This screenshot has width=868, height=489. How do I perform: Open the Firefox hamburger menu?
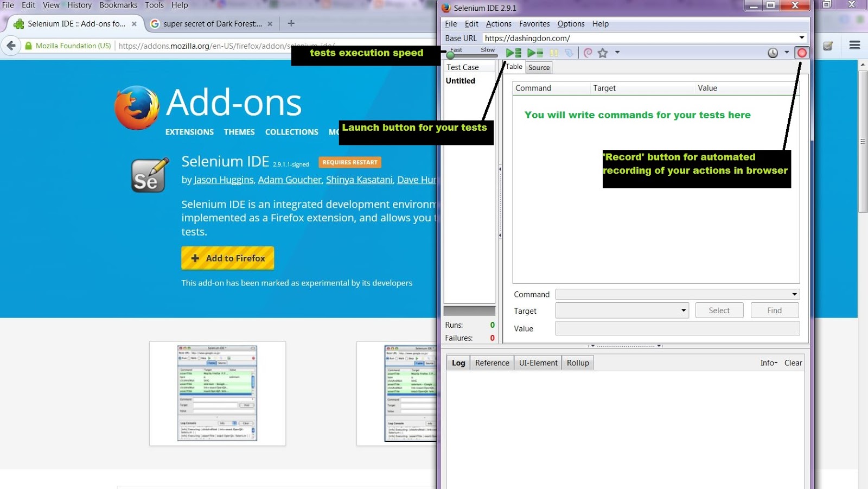click(x=854, y=46)
